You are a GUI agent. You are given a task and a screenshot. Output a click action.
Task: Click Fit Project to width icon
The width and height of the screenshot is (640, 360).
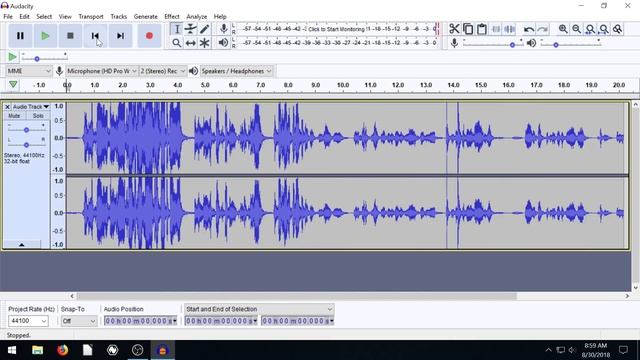click(x=604, y=29)
